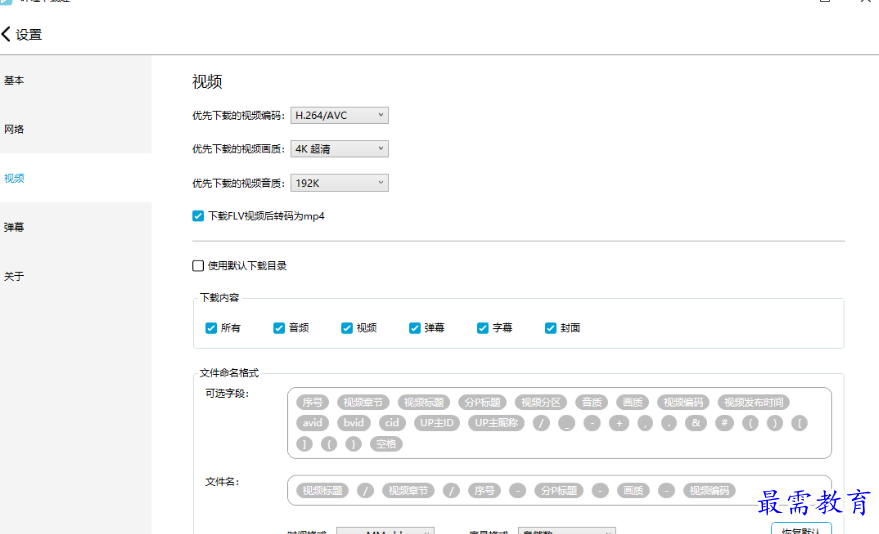
Task: Add the right curly brace field tag
Action: point(353,444)
